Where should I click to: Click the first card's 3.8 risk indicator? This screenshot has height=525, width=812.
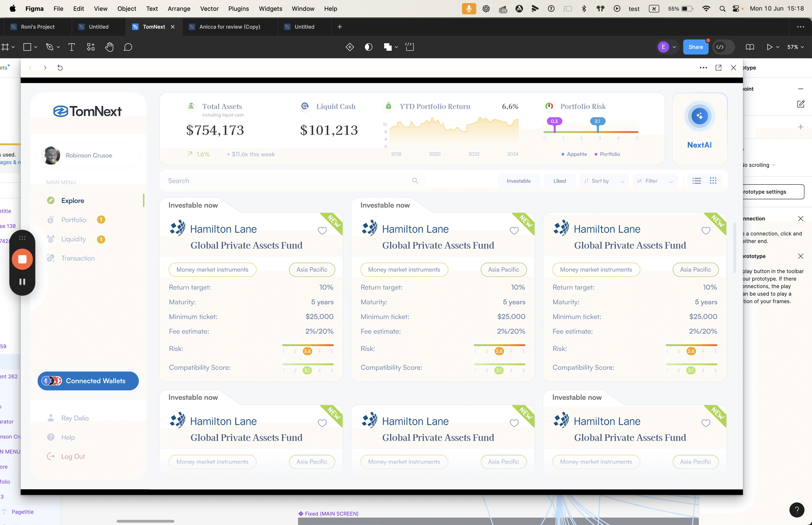307,351
